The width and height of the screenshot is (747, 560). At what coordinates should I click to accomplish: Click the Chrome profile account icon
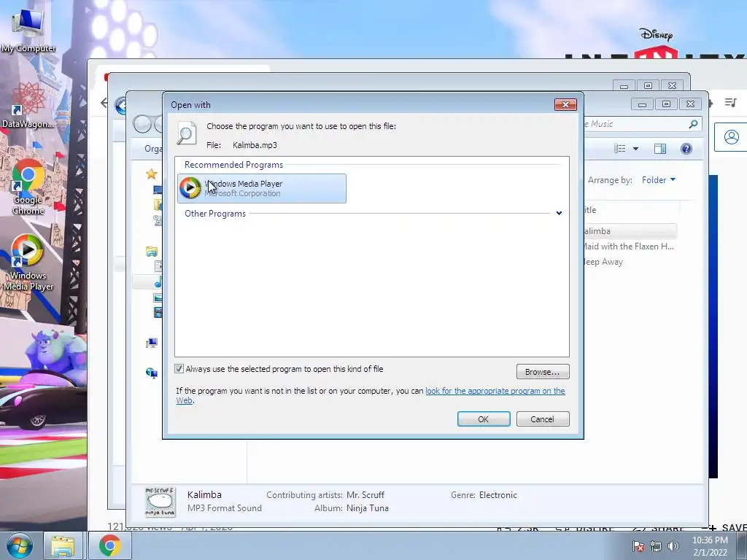[731, 137]
